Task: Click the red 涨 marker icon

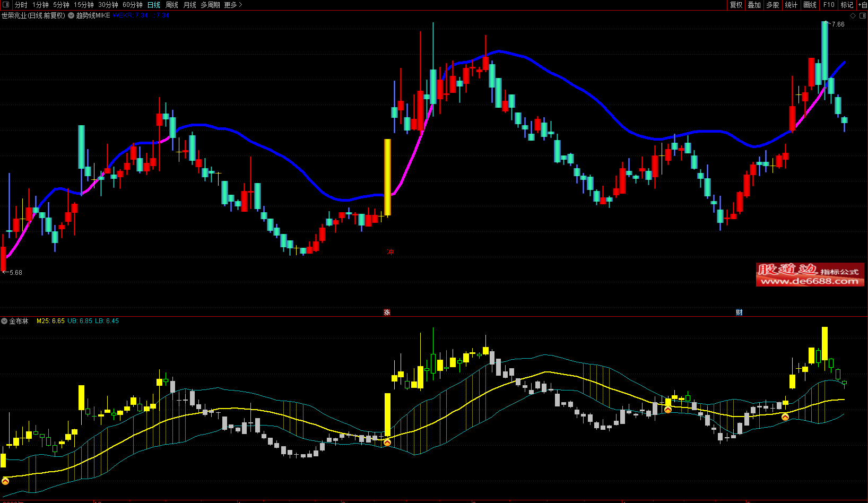Action: pyautogui.click(x=387, y=313)
